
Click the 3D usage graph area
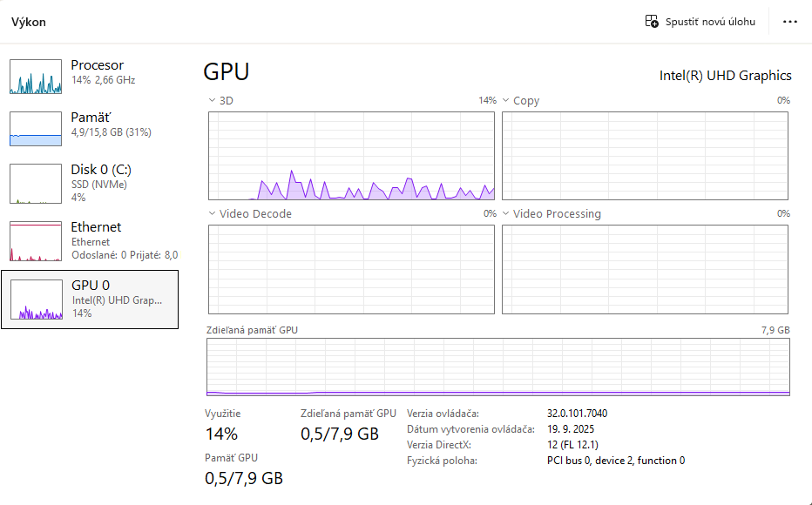point(351,156)
